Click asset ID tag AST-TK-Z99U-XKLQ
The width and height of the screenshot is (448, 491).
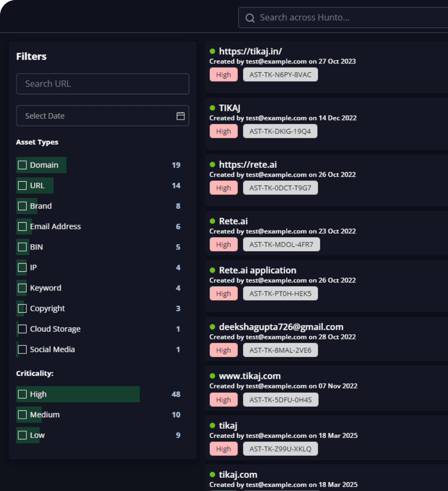pyautogui.click(x=281, y=449)
